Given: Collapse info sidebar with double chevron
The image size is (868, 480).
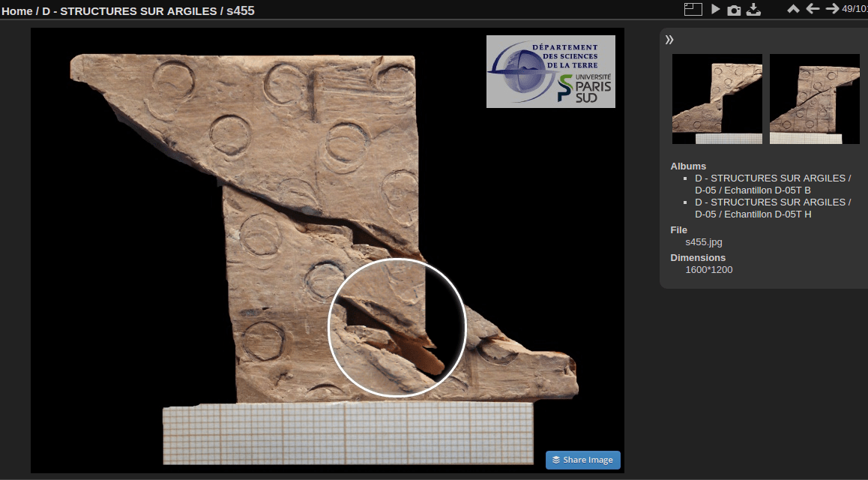Looking at the screenshot, I should tap(669, 40).
